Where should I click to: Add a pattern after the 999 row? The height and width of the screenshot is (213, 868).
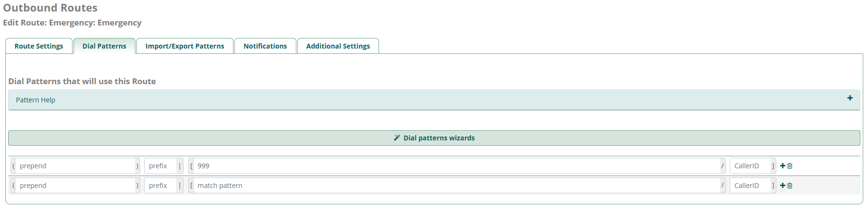[782, 166]
